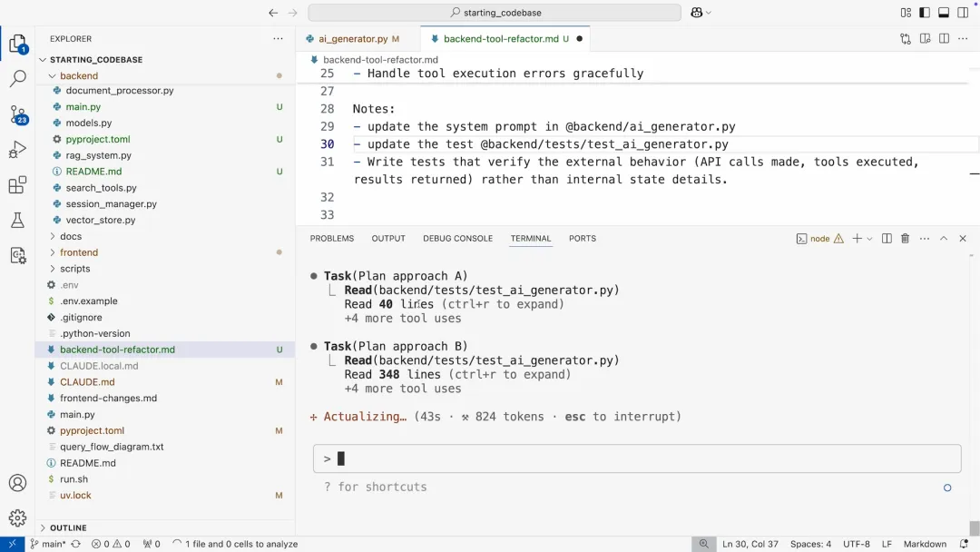Toggle the secondary side bar visibility
Image resolution: width=980 pixels, height=552 pixels.
pos(963,13)
